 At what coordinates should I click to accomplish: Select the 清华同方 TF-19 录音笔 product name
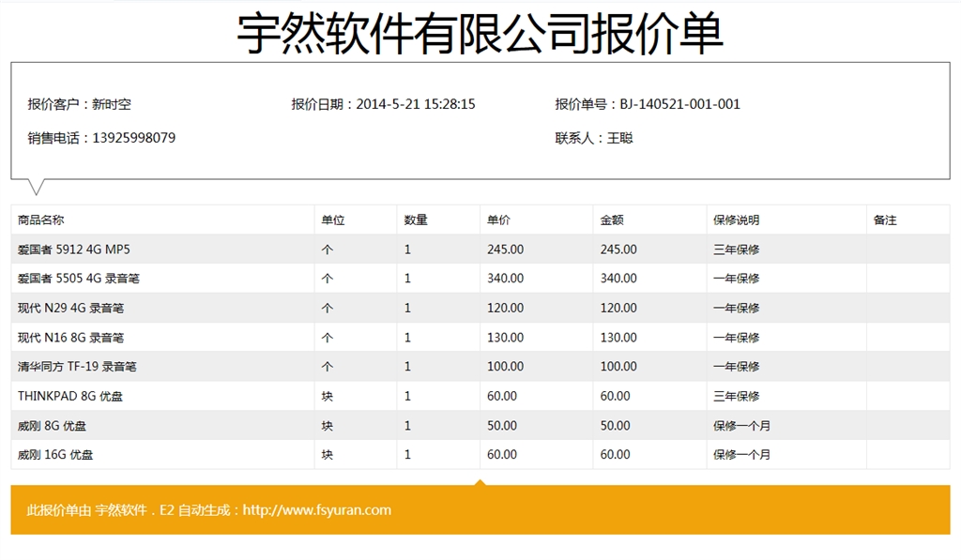click(x=77, y=367)
